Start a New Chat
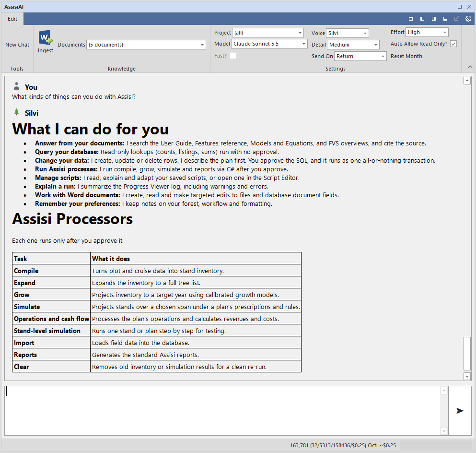Screen dimensions: 476x453 coord(17,45)
